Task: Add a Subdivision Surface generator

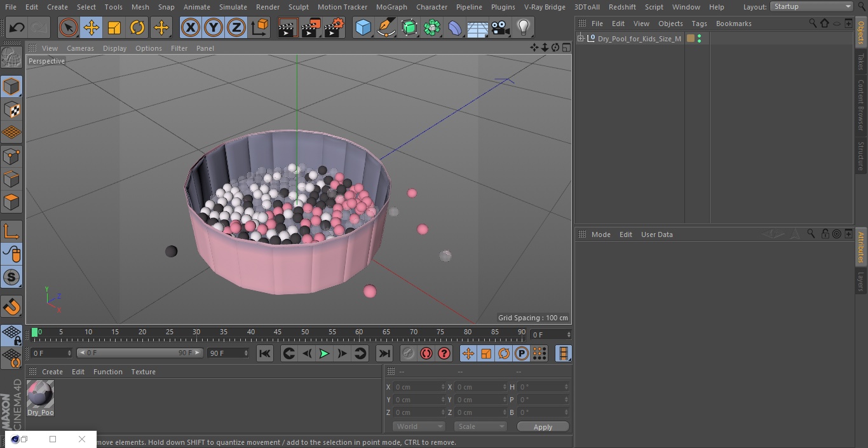Action: 409,27
